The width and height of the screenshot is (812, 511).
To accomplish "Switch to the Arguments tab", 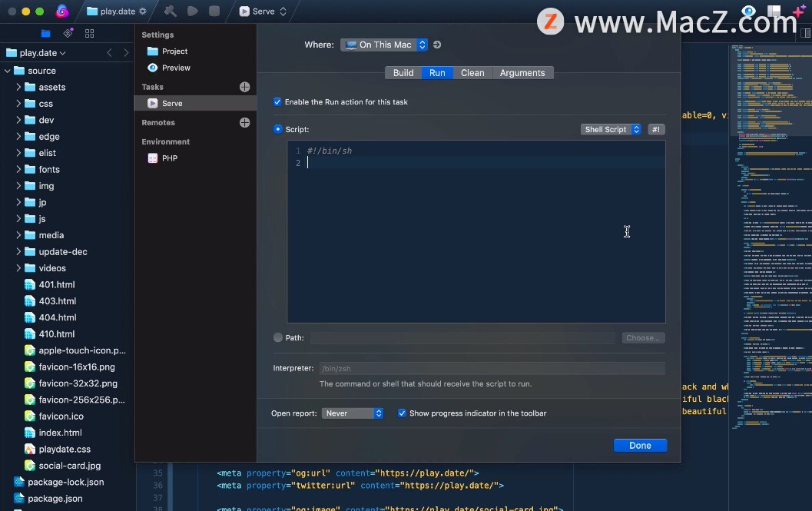I will pyautogui.click(x=522, y=73).
